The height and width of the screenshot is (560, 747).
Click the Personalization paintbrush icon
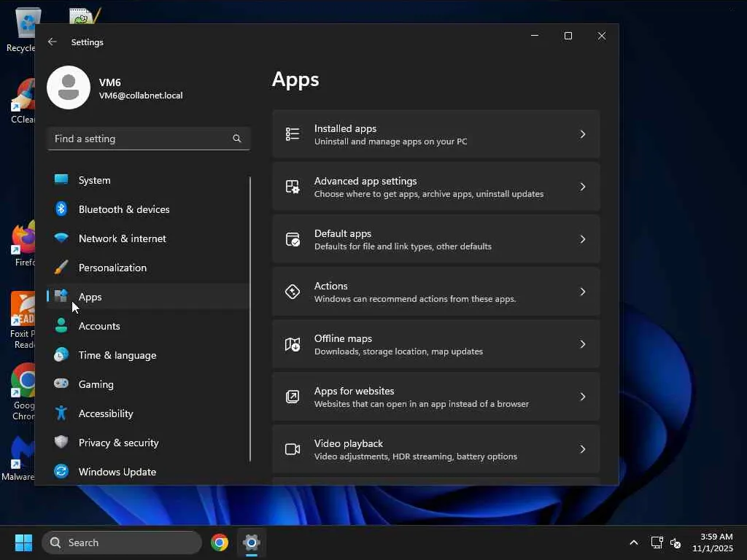click(61, 268)
